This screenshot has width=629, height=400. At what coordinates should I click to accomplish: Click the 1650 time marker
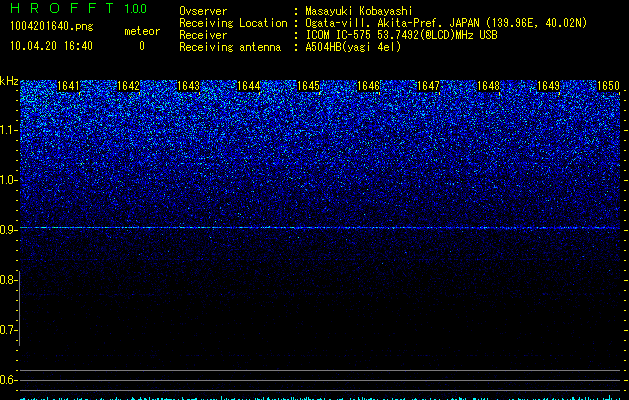608,86
